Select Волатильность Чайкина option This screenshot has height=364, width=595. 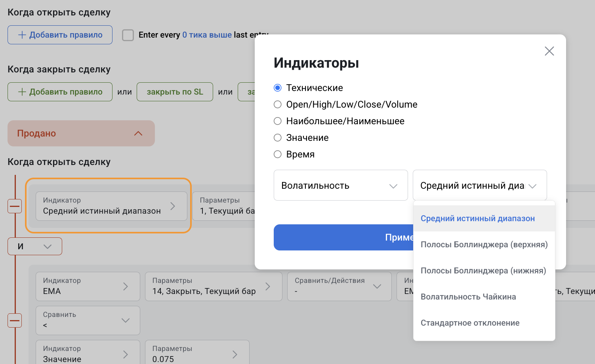pyautogui.click(x=484, y=297)
